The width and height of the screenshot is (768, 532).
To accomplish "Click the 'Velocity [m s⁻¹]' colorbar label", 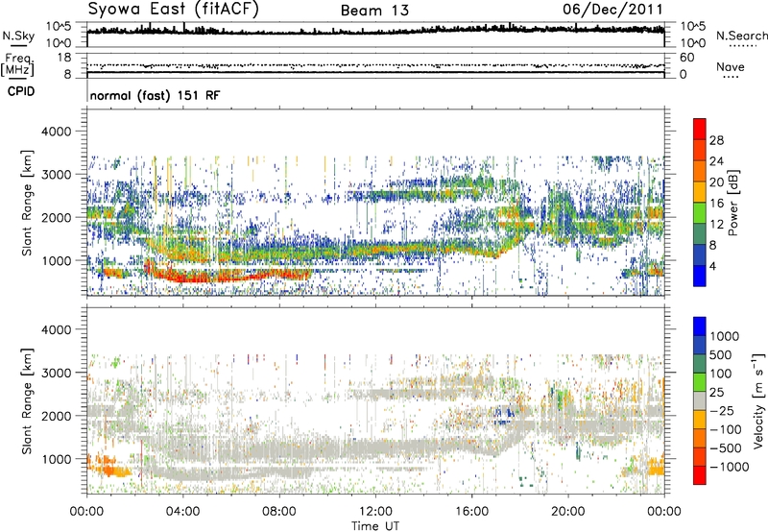I will [758, 400].
